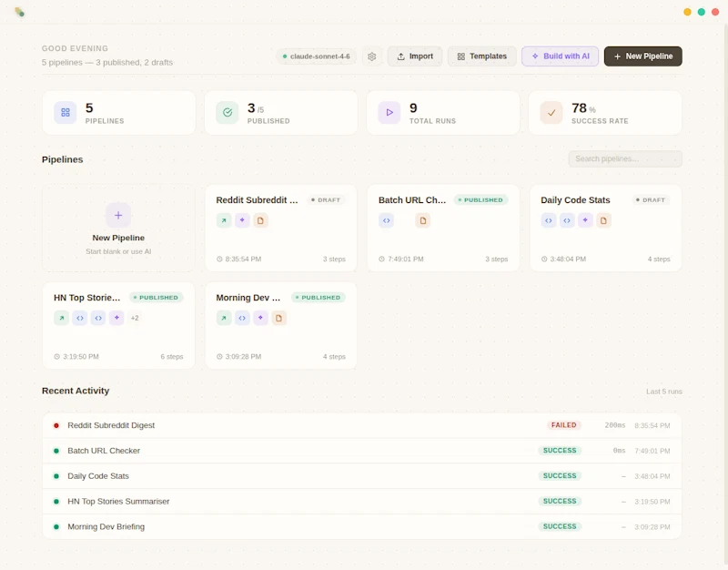Open the Morning Dev ... card title
The image size is (728, 570).
click(x=248, y=298)
